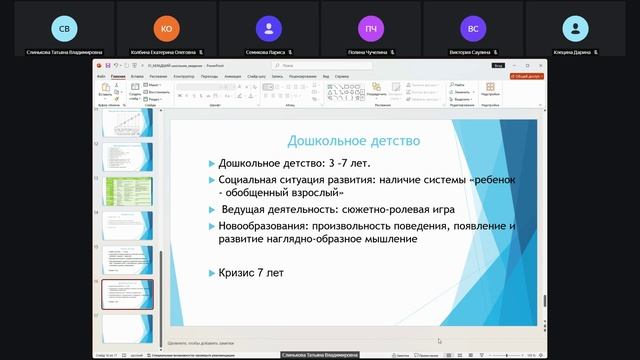Click the Undo arrow in quick access toolbar
Screen dimensions: 640x360
coord(116,65)
